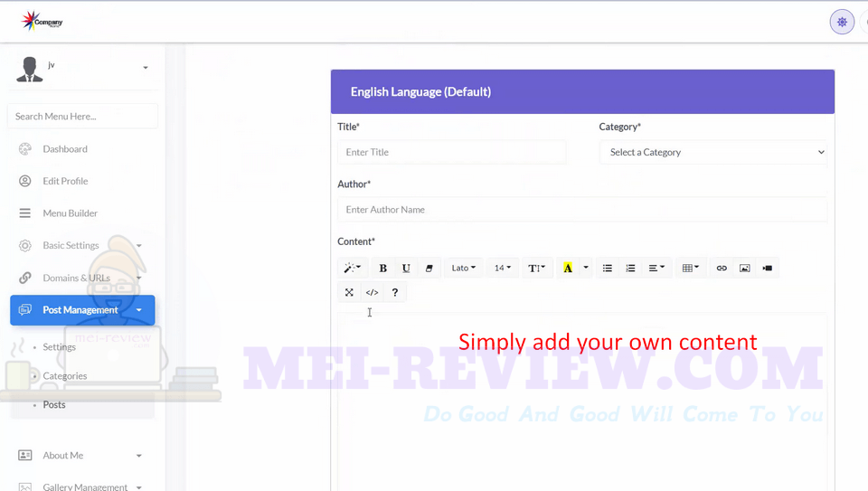This screenshot has width=868, height=491.
Task: Click the Gallery Management image icon
Action: coord(25,486)
